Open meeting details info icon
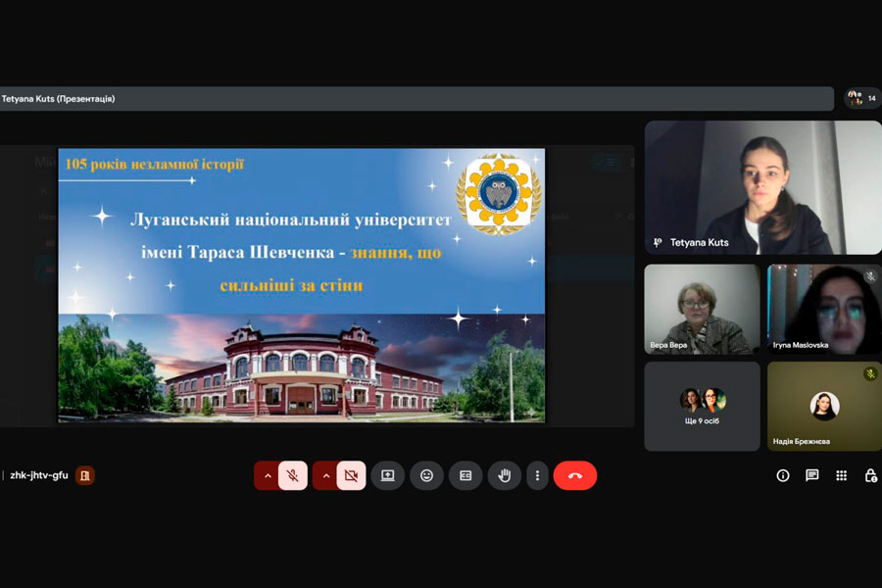The width and height of the screenshot is (882, 588). tap(782, 476)
